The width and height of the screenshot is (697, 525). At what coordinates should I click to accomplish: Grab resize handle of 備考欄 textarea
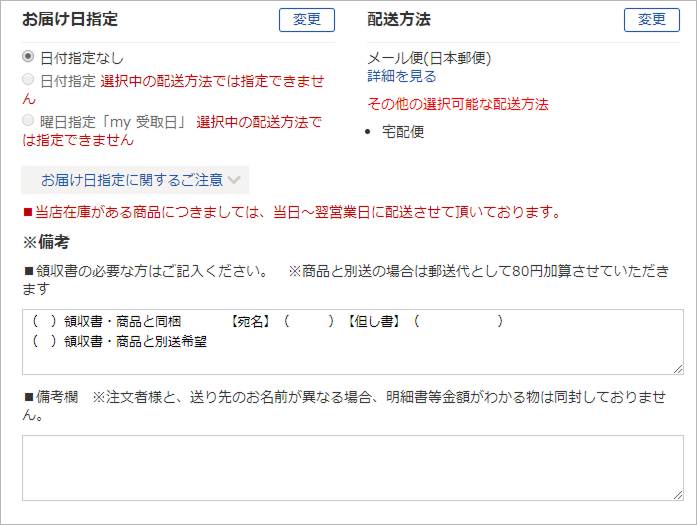point(678,495)
